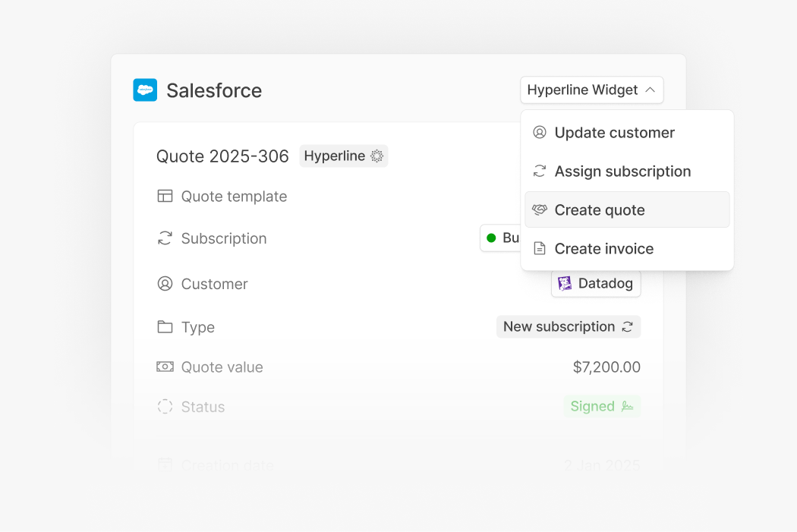Click the green subscription status dot
The height and width of the screenshot is (532, 797).
(491, 238)
